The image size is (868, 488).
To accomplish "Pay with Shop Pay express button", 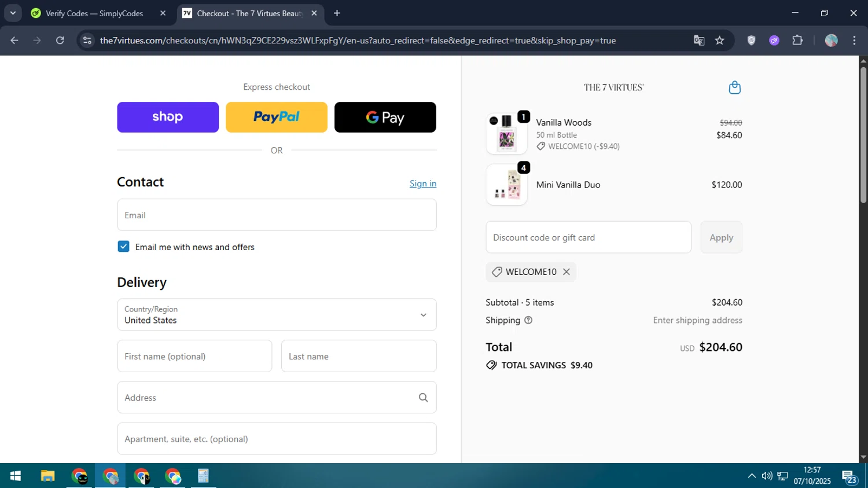I will (168, 118).
